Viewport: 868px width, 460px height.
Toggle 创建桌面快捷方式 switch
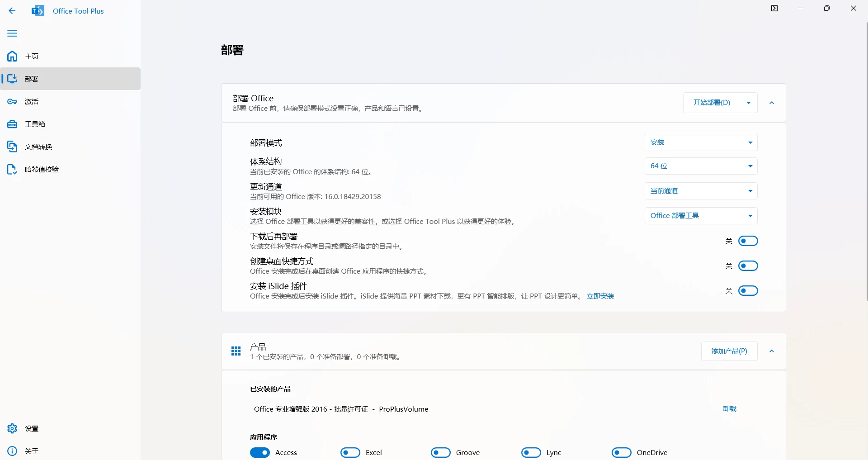pos(748,266)
